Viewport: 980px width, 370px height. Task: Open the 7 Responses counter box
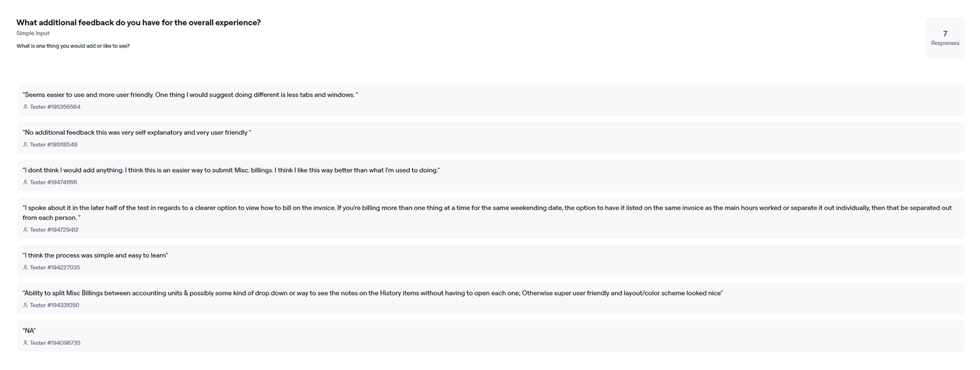tap(944, 38)
